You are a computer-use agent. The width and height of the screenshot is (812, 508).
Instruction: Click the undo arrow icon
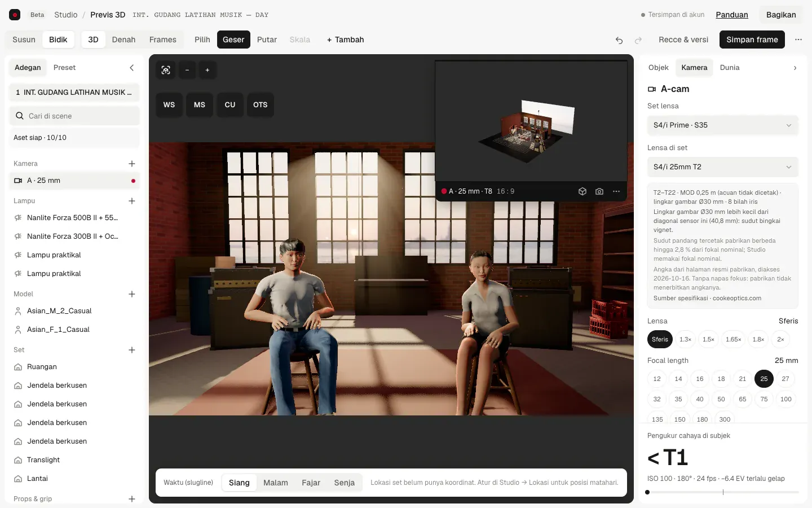pos(619,40)
